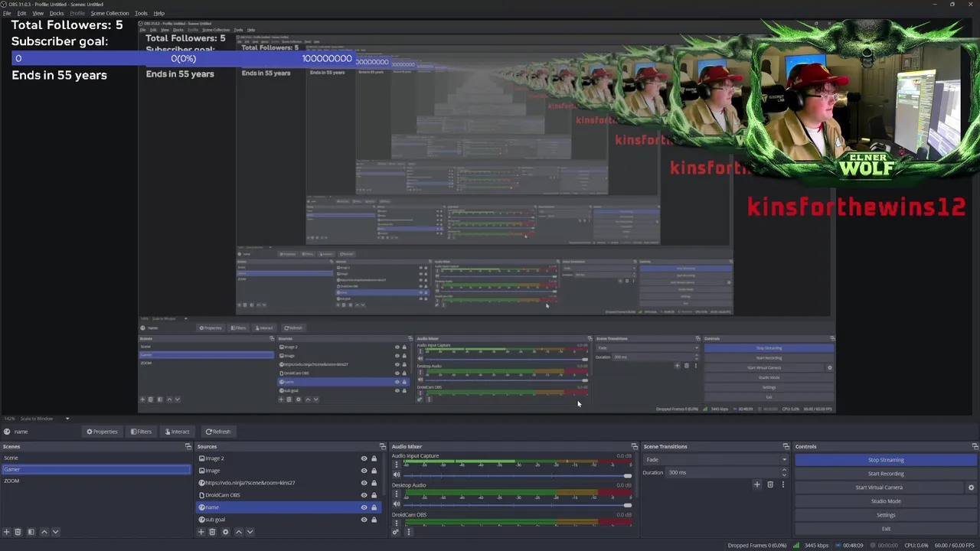The image size is (980, 551).
Task: Add a new scene with plus icon
Action: coord(7,532)
